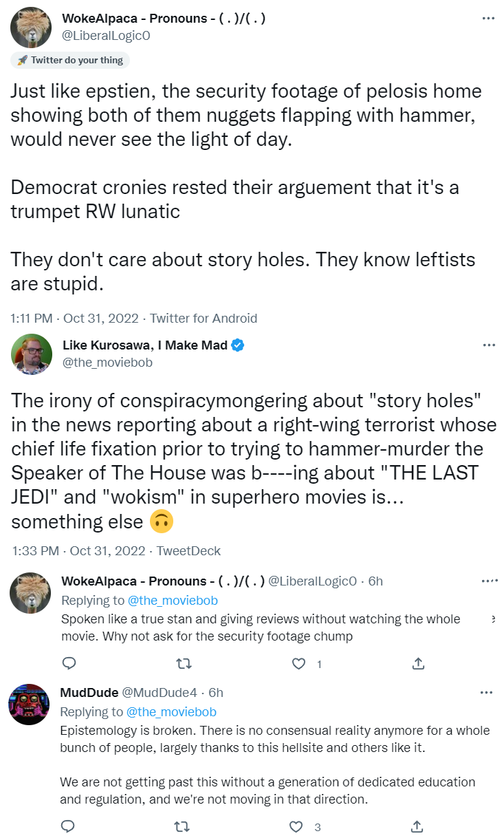Like WokeAlpaca's reply with 1 like
This screenshot has width=504, height=838.
(298, 663)
